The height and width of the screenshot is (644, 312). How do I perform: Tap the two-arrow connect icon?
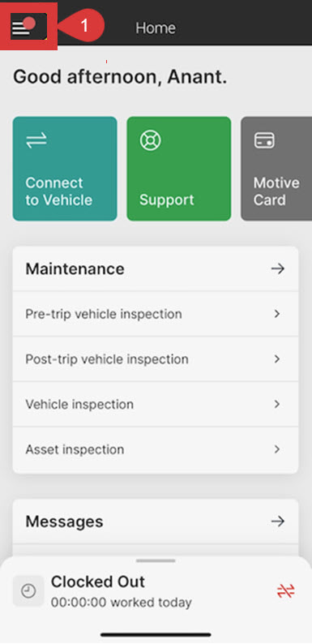point(36,141)
